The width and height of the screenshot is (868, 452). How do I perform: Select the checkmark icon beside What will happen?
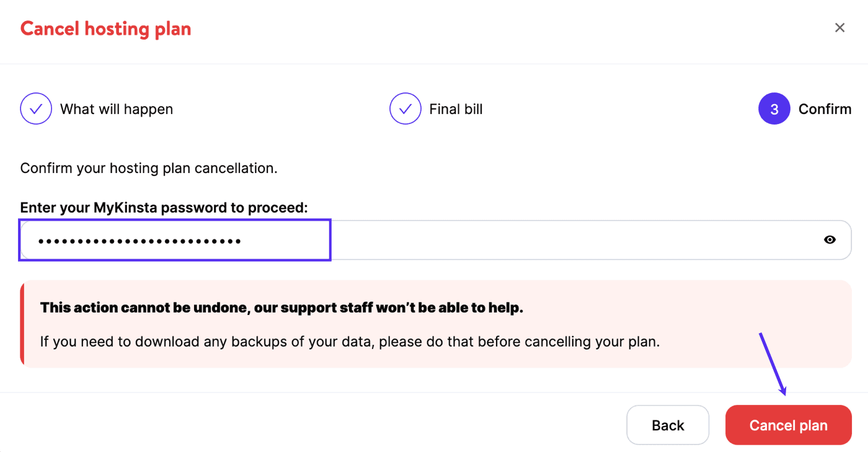35,109
